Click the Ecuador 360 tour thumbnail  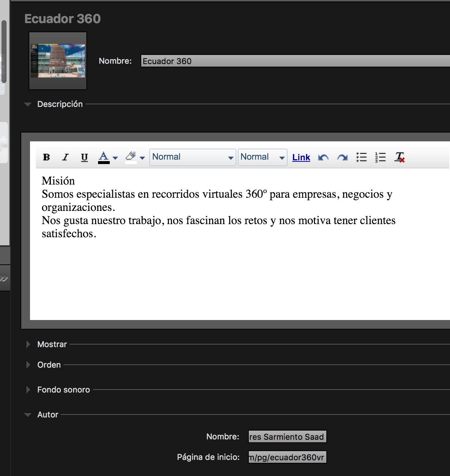(58, 61)
